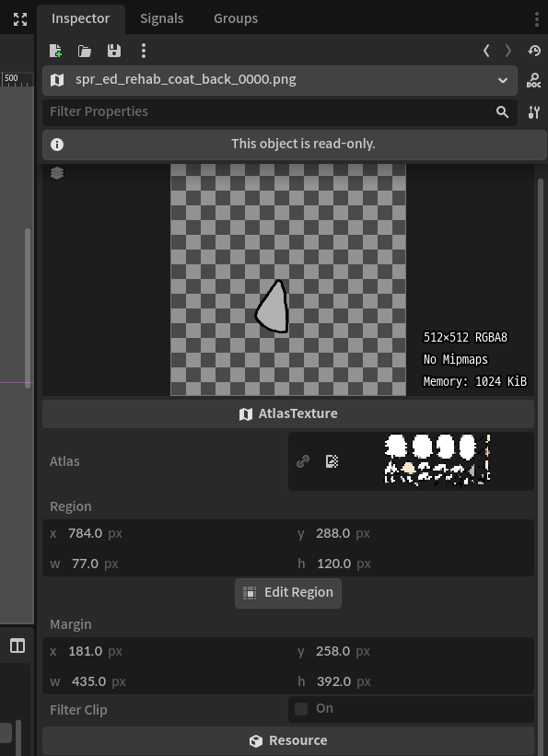Select the Region y field 288.0

point(413,534)
